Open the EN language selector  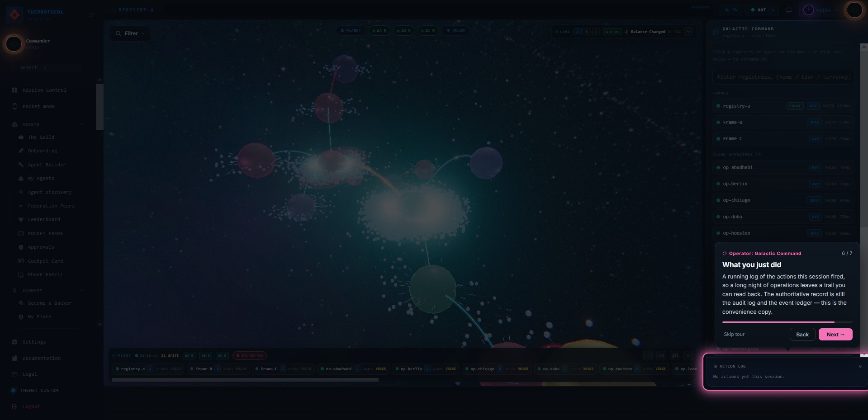tap(731, 10)
